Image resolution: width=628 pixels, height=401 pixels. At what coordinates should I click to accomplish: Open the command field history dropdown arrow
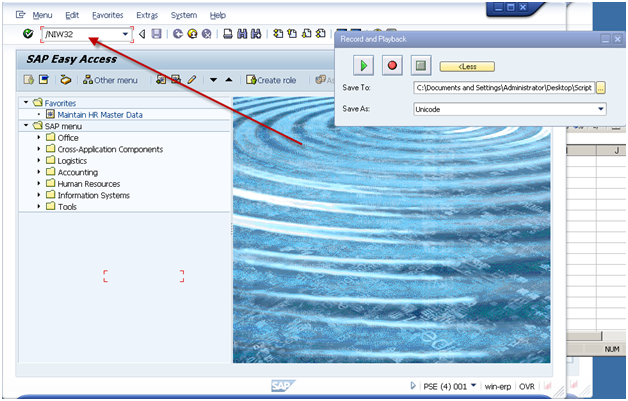125,34
